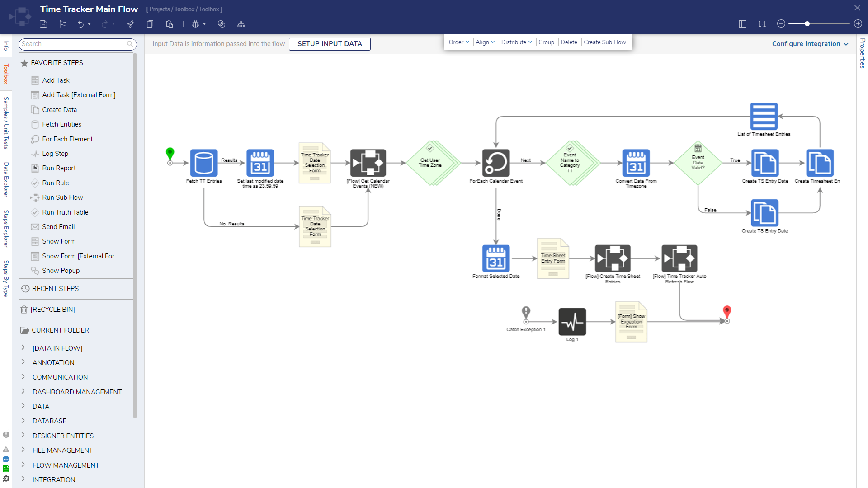
Task: Click the Debug bug icon
Action: [x=195, y=24]
